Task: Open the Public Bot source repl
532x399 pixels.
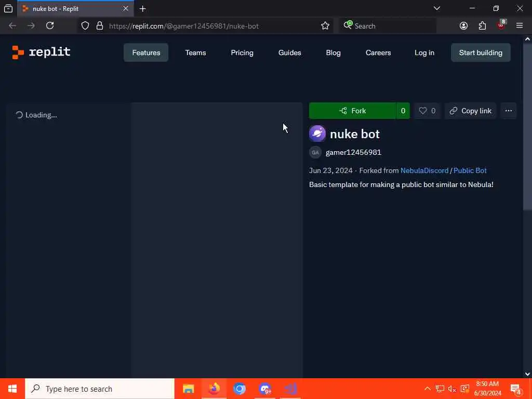Action: click(470, 170)
